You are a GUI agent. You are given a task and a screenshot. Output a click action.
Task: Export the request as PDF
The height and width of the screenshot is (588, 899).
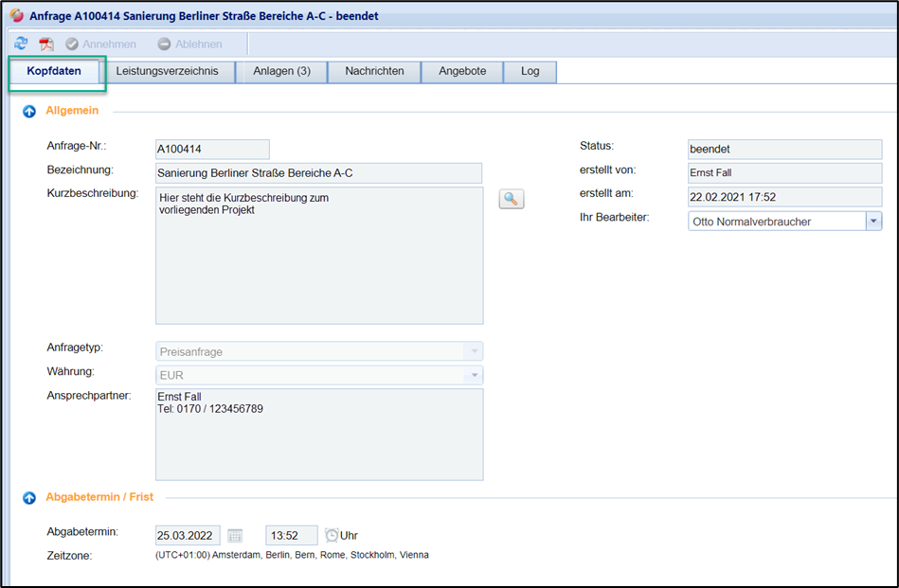coord(45,45)
